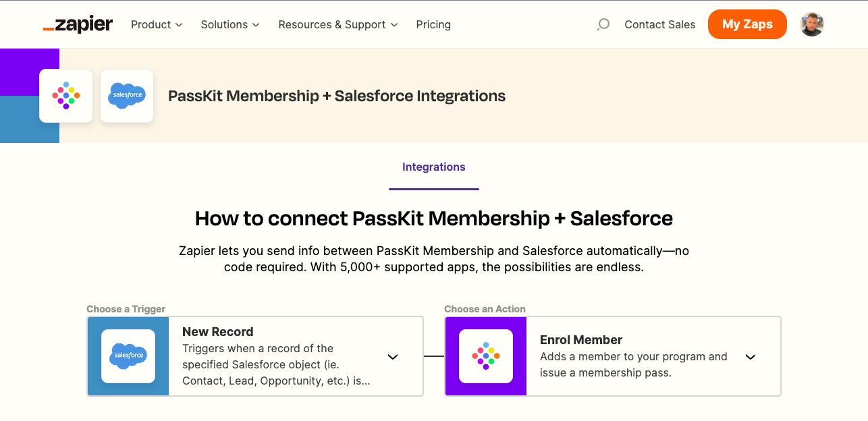This screenshot has height=421, width=868.
Task: Select the Integrations tab
Action: [433, 167]
